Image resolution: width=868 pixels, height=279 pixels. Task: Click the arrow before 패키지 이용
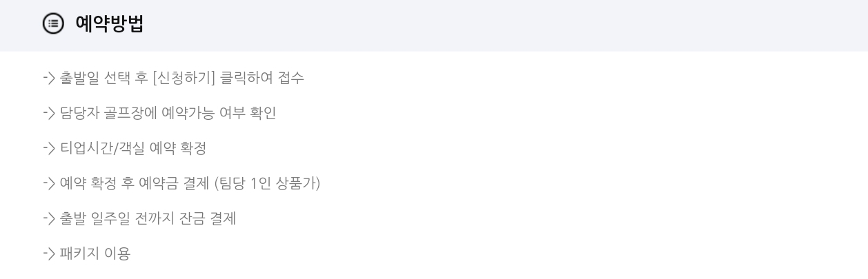[49, 254]
